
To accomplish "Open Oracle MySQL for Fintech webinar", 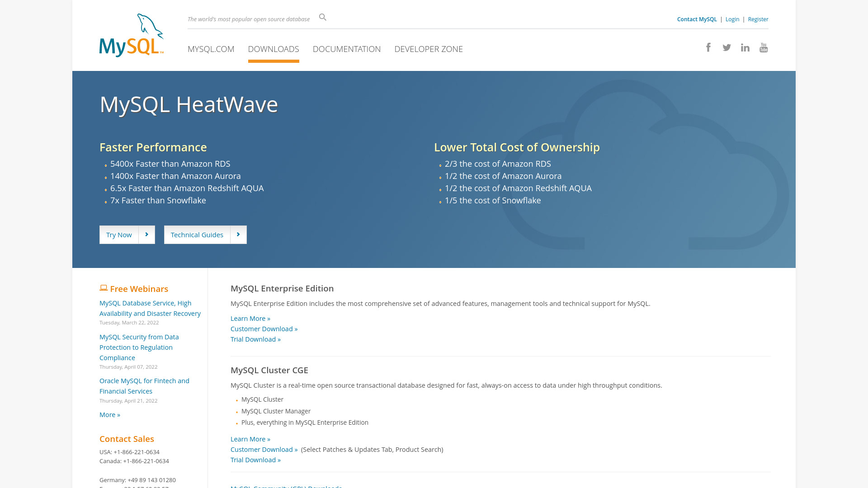I will pos(144,386).
